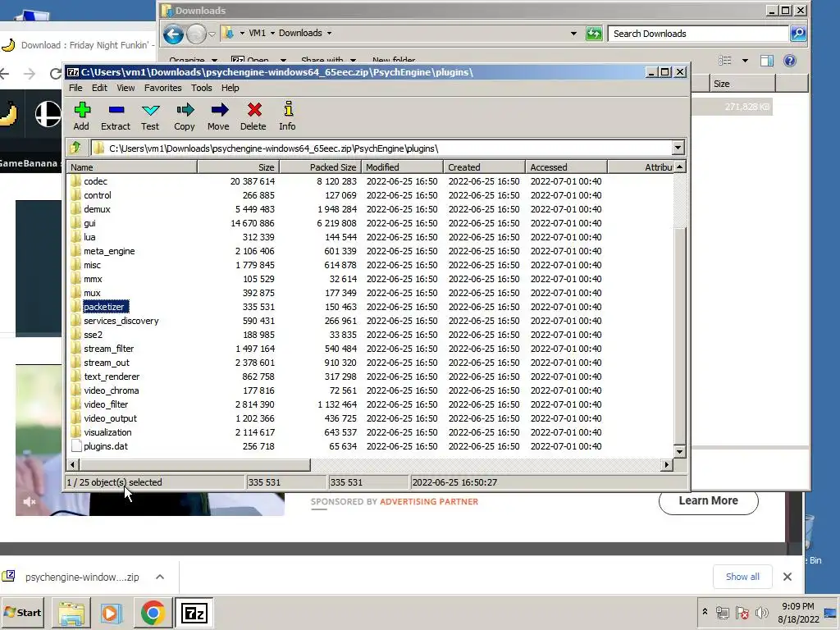The width and height of the screenshot is (840, 630).
Task: Toggle the preview pane icon in Explorer
Action: click(767, 61)
